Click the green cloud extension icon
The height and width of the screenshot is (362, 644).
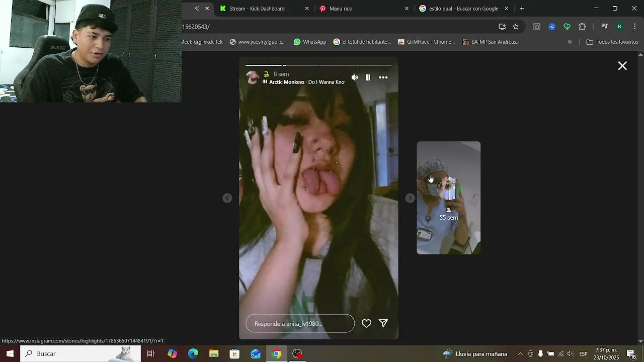point(567,27)
